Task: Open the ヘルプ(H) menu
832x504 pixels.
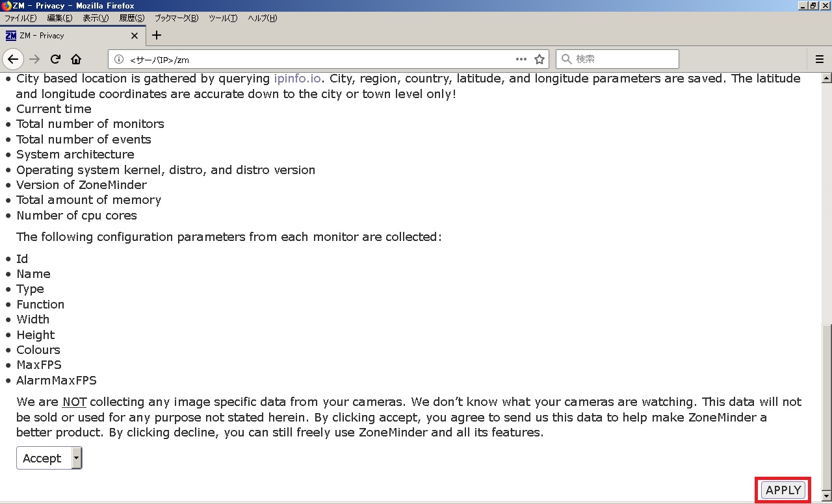Action: click(263, 18)
